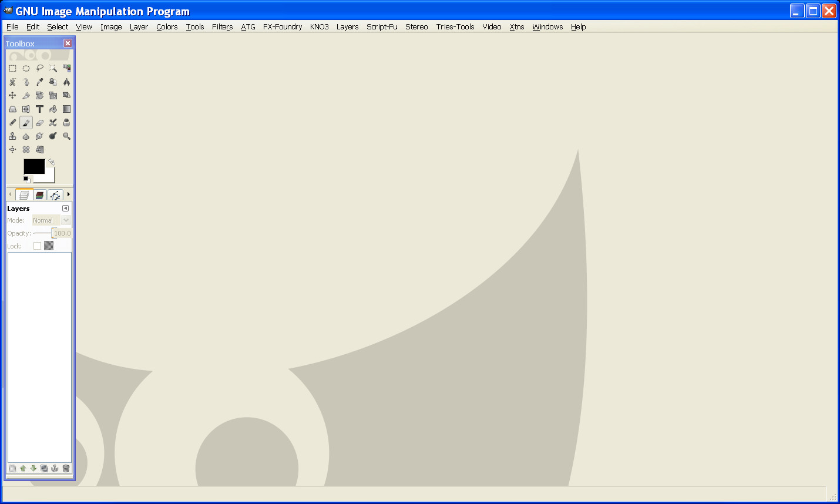Swap foreground and background colors
This screenshot has width=840, height=504.
52,162
